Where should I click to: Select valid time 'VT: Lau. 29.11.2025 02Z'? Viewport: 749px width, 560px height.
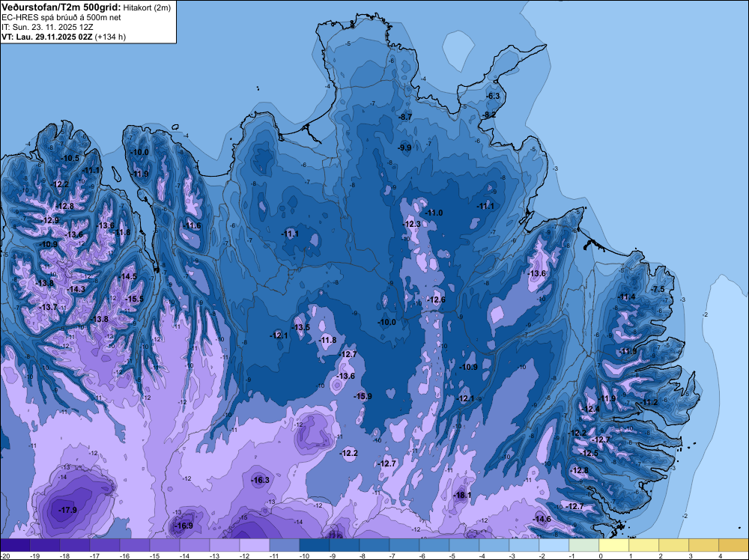(x=47, y=37)
